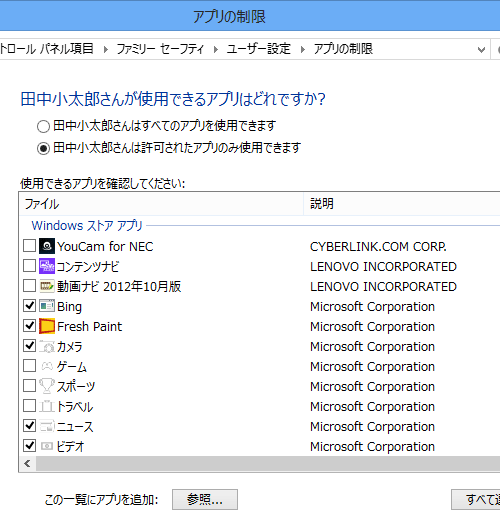Select the ニュース row name
The height and width of the screenshot is (530, 500).
pyautogui.click(x=74, y=427)
